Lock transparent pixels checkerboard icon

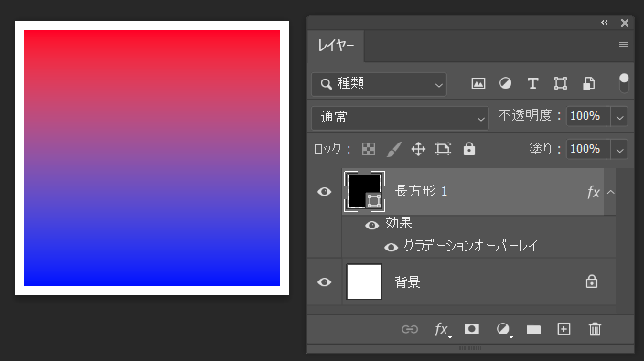click(369, 149)
